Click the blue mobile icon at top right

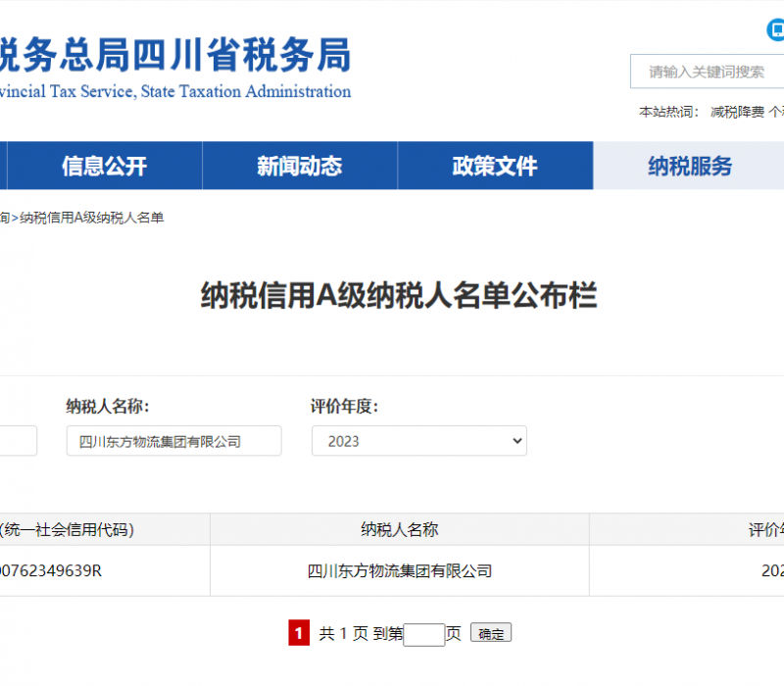[x=775, y=30]
